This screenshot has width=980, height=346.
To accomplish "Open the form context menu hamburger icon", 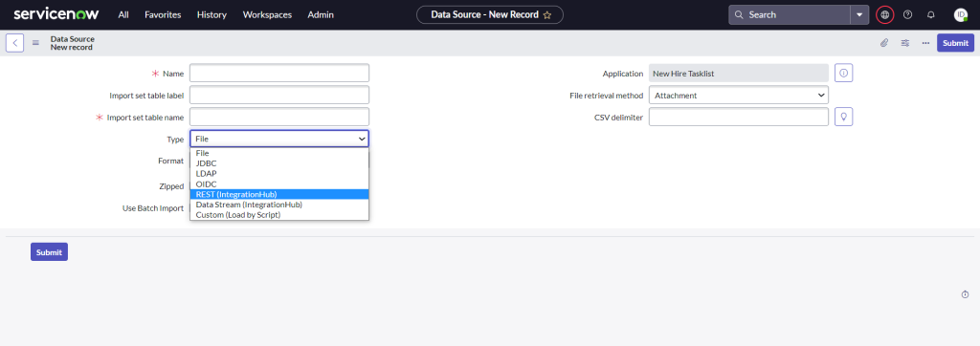I will coord(35,43).
